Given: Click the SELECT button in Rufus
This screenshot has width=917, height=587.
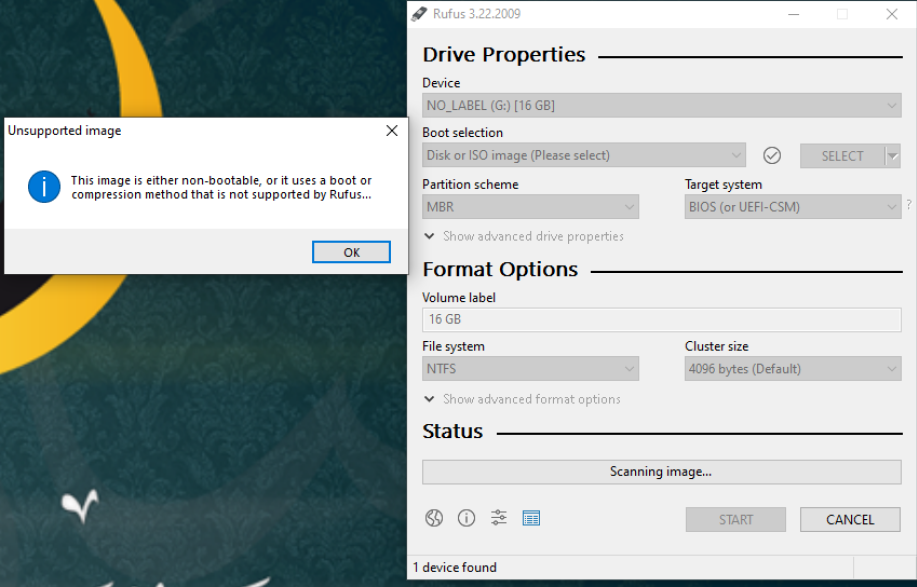Looking at the screenshot, I should 842,156.
